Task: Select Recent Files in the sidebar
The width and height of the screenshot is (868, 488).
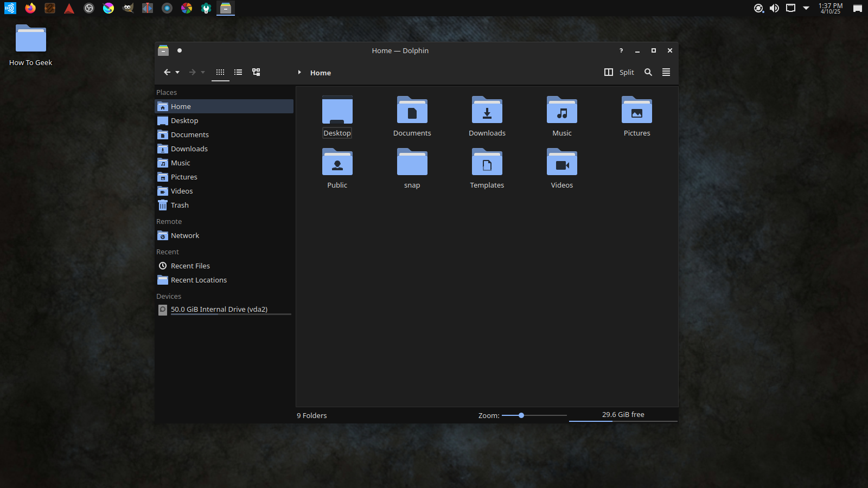Action: pos(190,266)
